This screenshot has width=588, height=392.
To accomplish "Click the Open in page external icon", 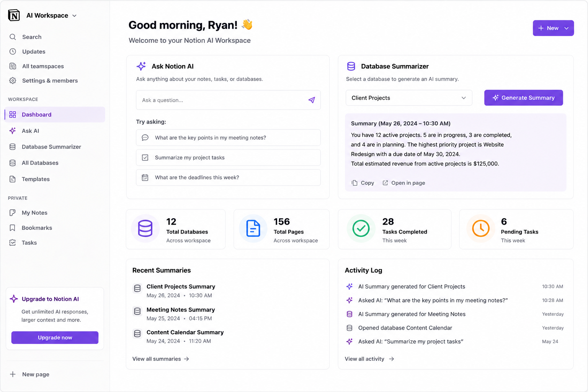I will pos(385,183).
